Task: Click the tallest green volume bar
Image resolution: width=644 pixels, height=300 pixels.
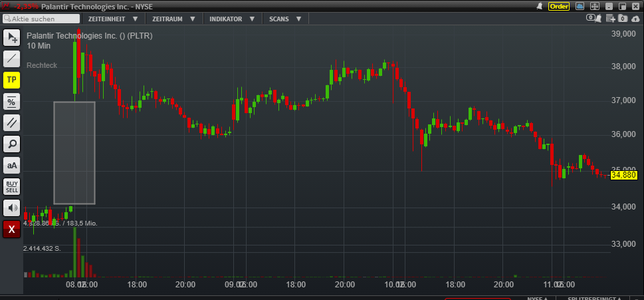Action: point(74,252)
